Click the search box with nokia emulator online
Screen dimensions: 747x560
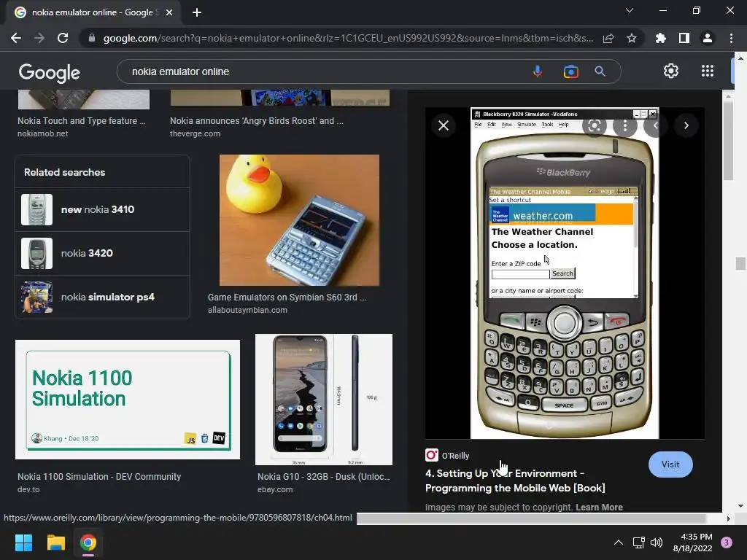coord(324,71)
